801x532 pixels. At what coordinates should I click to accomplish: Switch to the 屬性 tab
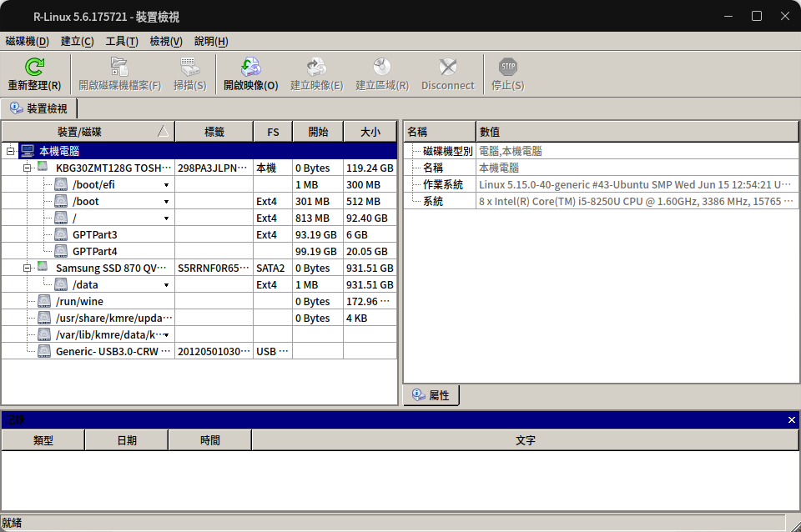coord(431,395)
